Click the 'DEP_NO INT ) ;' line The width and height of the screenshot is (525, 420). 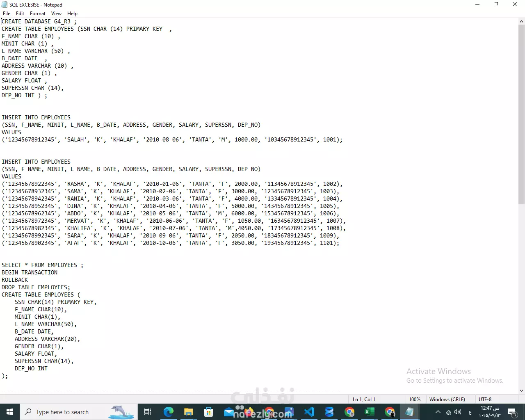(24, 95)
